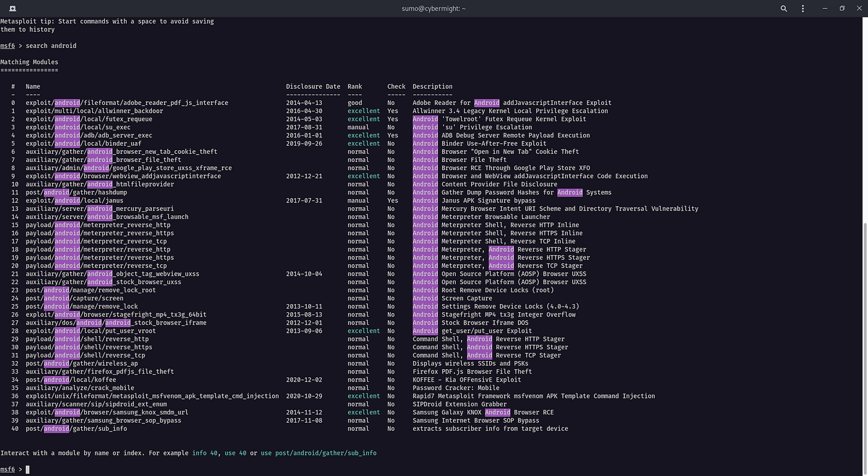Select exploit/android/fileformat/adobe_reader_pdf_js_interface
The width and height of the screenshot is (868, 476).
tap(127, 103)
